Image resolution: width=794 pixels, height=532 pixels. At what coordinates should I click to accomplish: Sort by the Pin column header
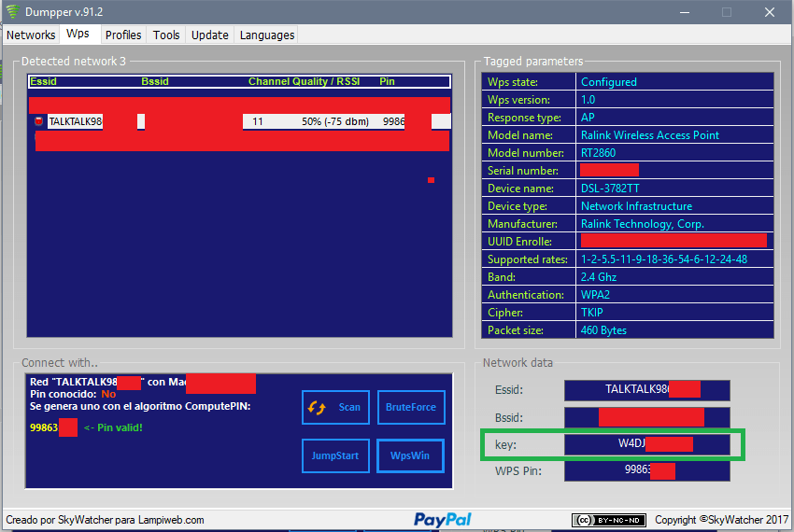[x=387, y=81]
